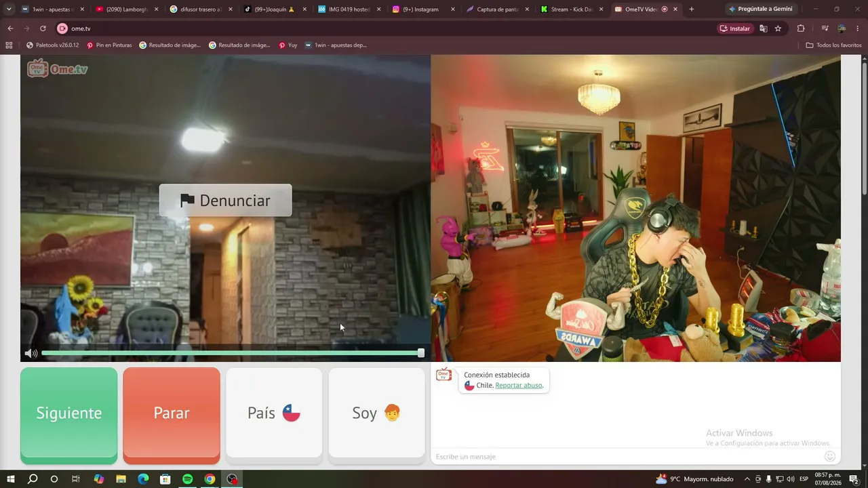868x488 pixels.
Task: Open the system volume tray icon
Action: click(791, 479)
